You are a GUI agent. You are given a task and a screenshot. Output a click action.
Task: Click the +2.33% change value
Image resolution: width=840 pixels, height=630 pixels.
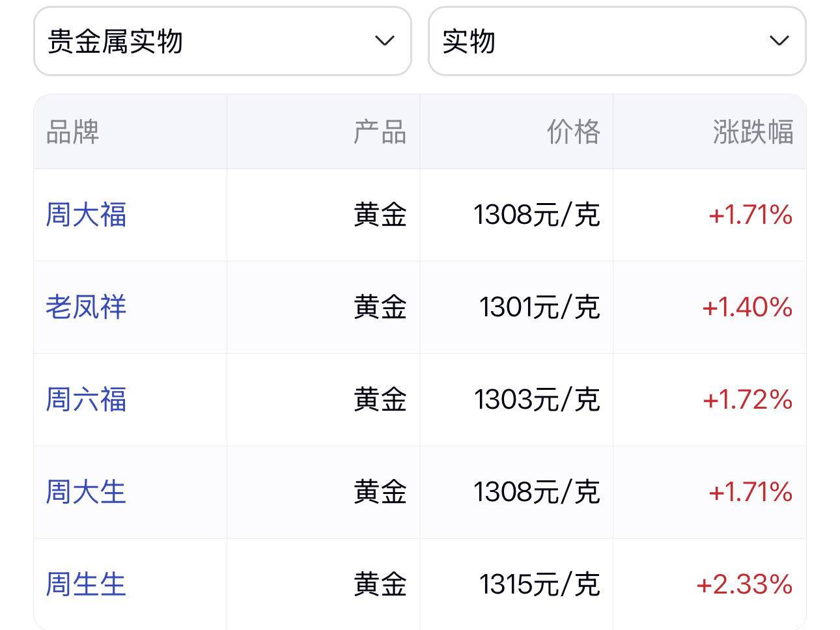(744, 584)
